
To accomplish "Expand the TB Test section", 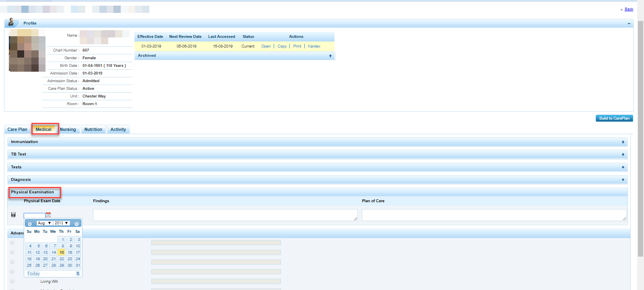I will pyautogui.click(x=623, y=154).
